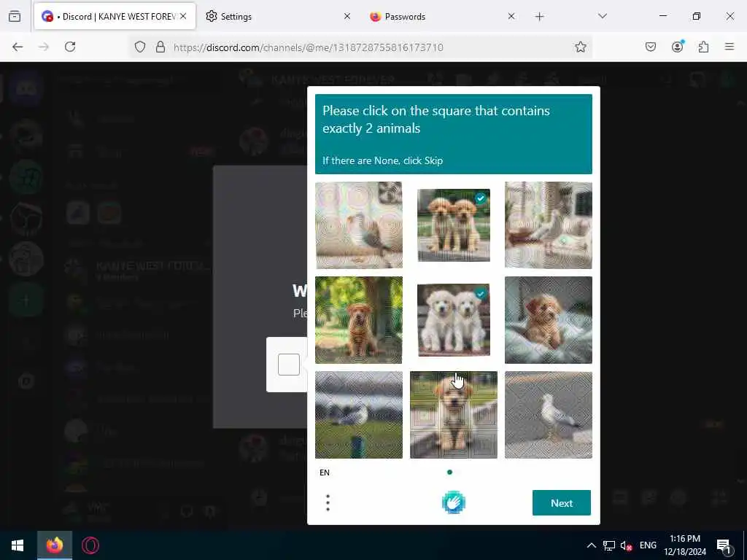
Task: Open the Firefox account icon
Action: coord(677,47)
